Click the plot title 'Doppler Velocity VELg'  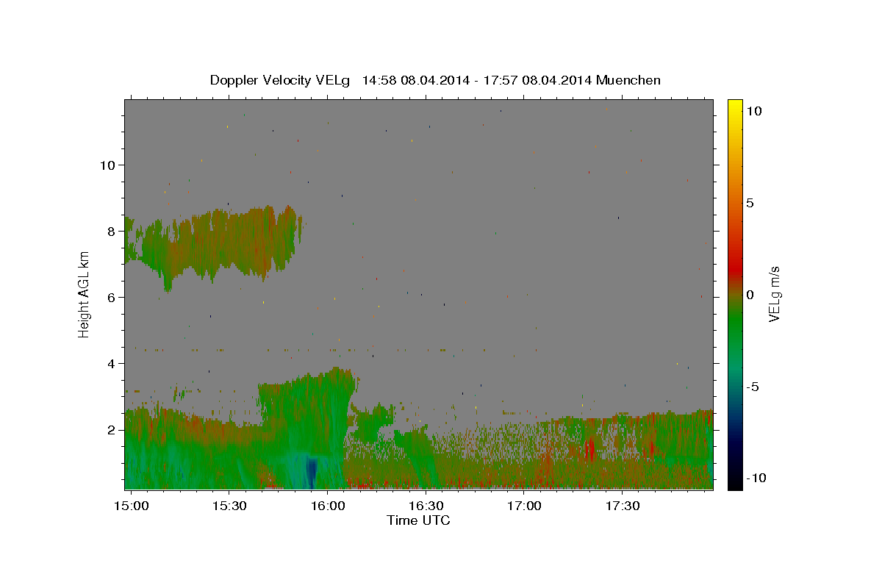280,81
